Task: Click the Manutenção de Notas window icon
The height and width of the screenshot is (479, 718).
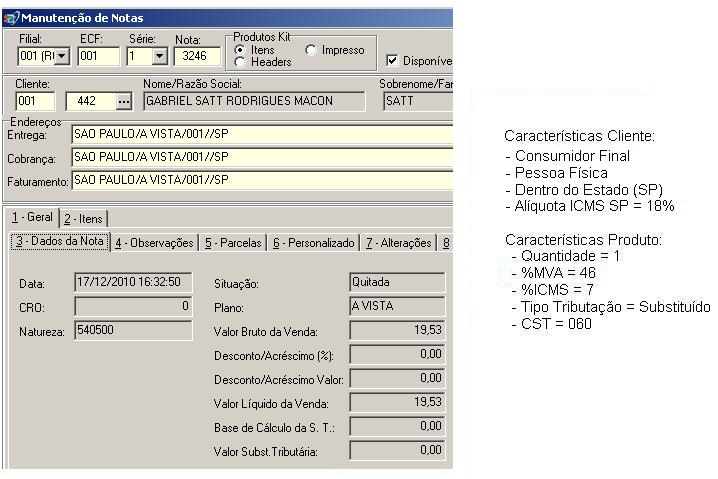Action: 11,18
